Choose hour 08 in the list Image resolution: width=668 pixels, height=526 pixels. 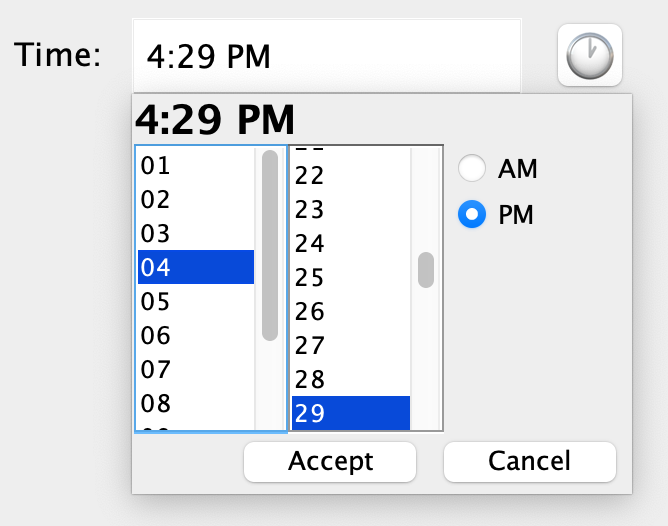[x=196, y=404]
